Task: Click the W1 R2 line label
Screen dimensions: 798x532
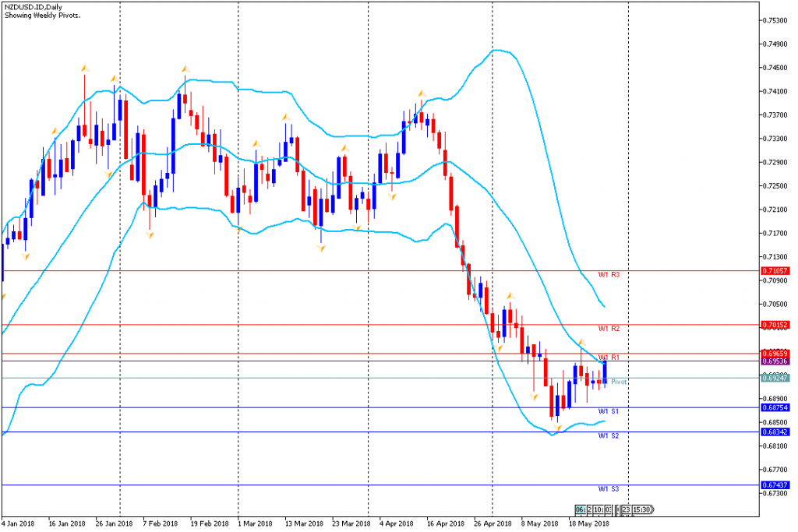Action: pyautogui.click(x=609, y=329)
